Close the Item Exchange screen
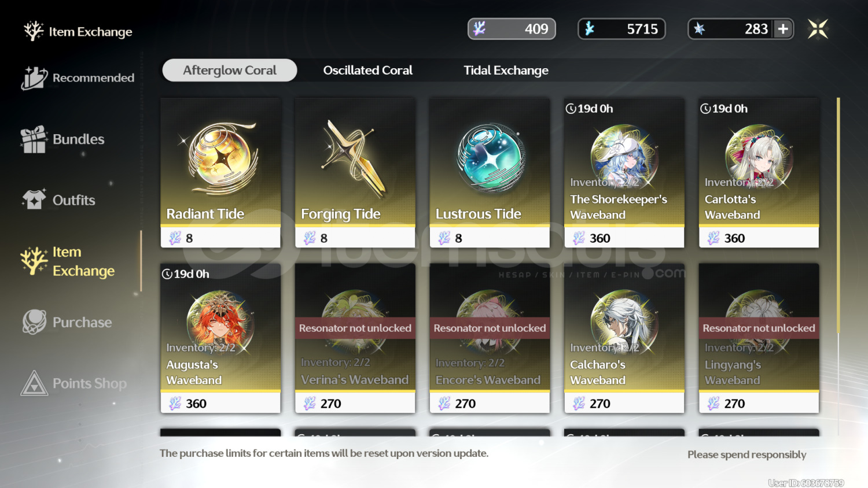This screenshot has height=488, width=868. [x=818, y=29]
